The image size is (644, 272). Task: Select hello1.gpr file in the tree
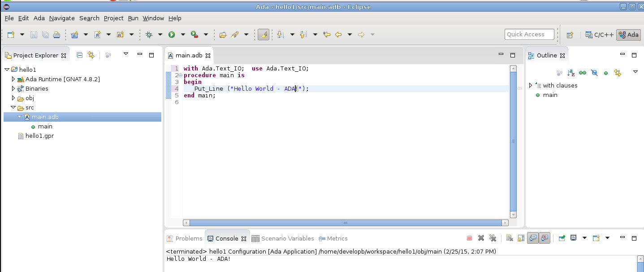click(x=36, y=136)
